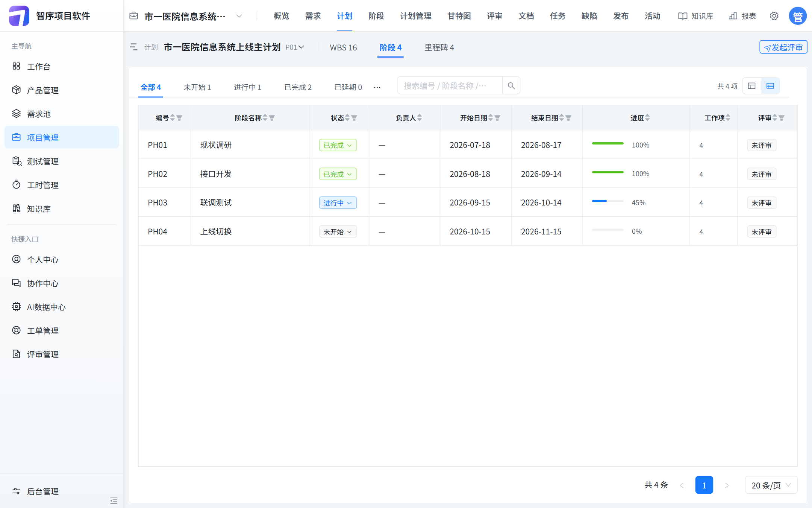The height and width of the screenshot is (508, 812).
Task: Open AI数据中心 shortcut
Action: [62, 307]
